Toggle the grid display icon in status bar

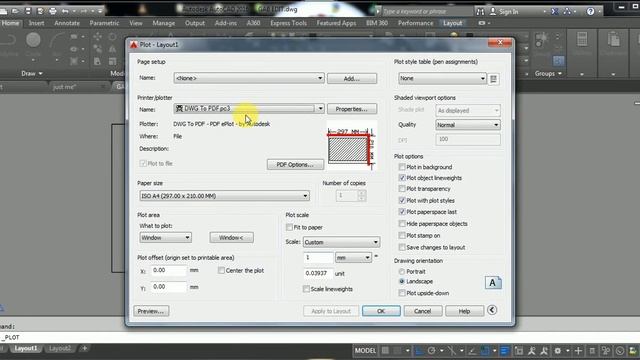(385, 350)
